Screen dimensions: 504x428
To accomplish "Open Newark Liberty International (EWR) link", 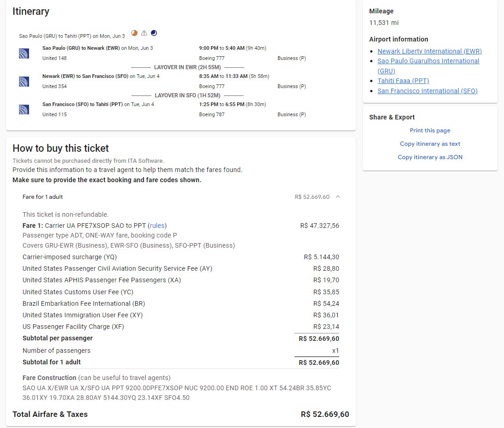I will (x=429, y=51).
